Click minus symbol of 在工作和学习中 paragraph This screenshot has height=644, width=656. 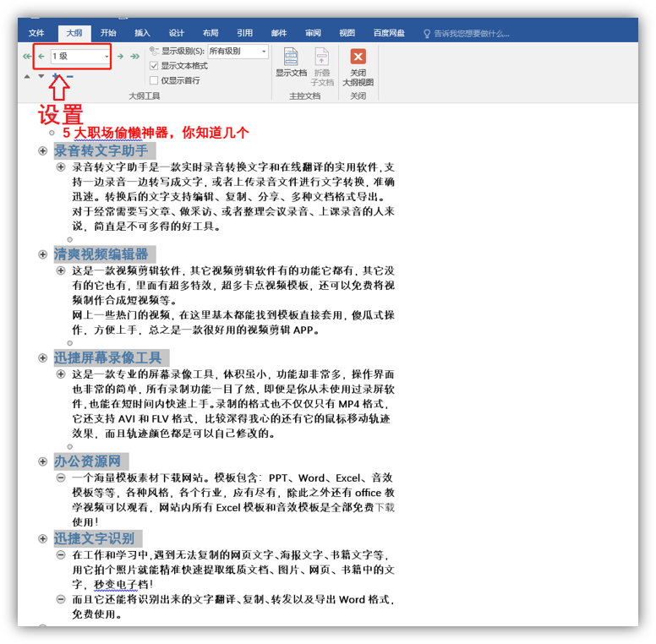[x=61, y=555]
